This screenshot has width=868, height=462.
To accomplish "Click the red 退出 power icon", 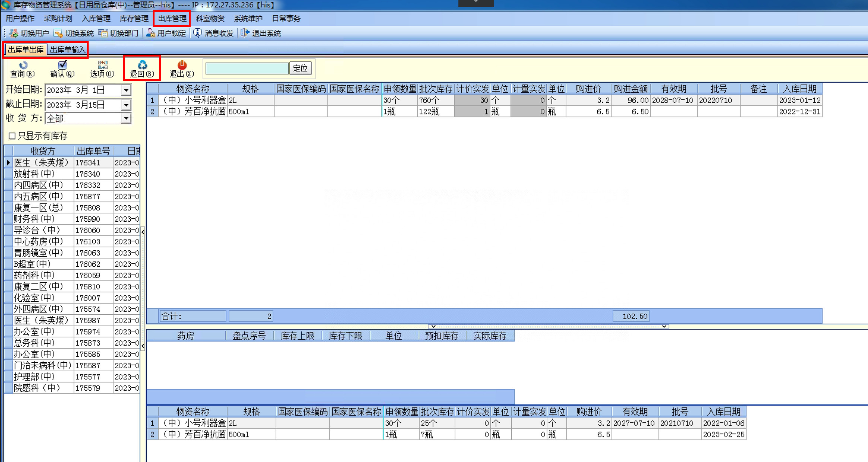I will pyautogui.click(x=182, y=65).
